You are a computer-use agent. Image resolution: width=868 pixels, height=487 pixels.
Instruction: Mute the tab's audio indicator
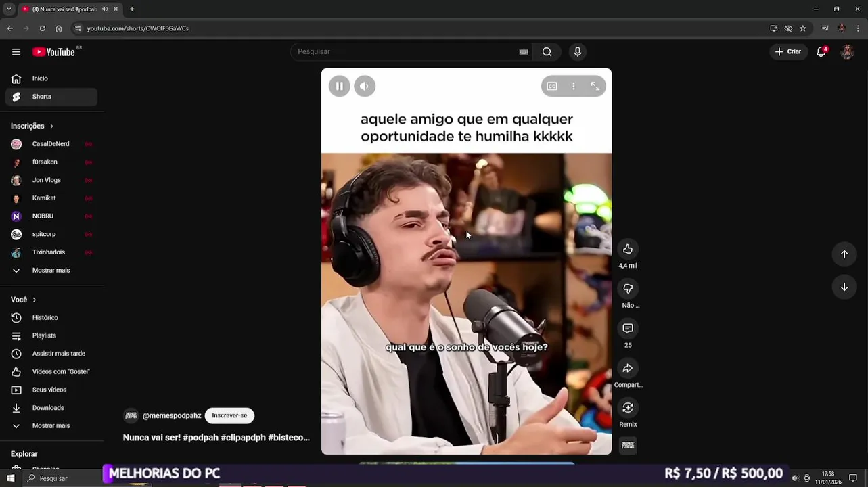pyautogui.click(x=104, y=9)
